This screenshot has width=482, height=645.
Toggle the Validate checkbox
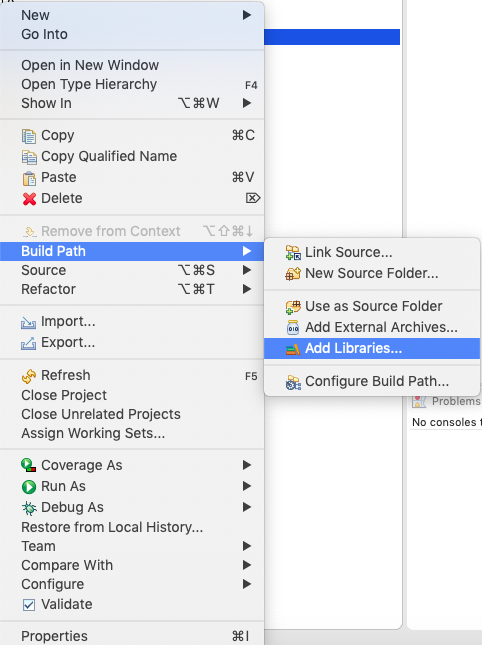coord(29,605)
